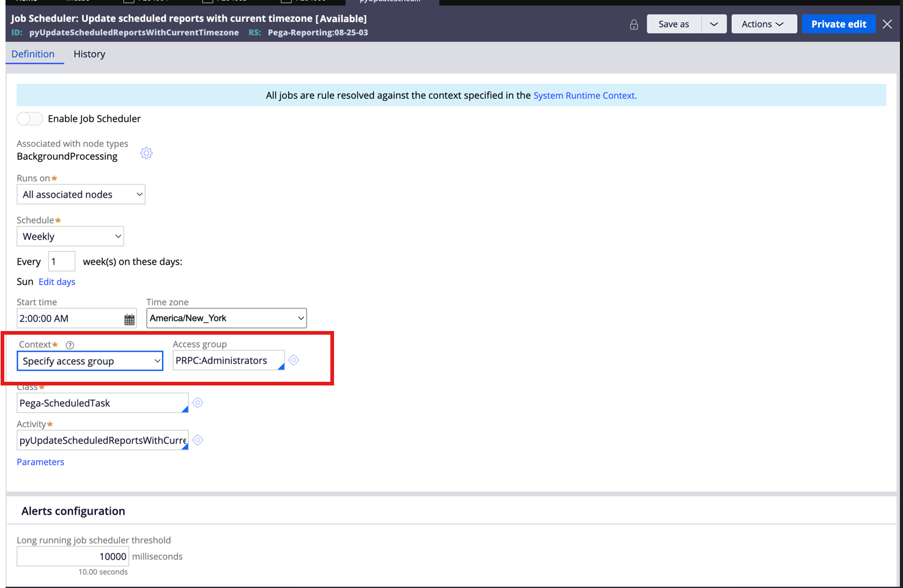Open node types gear settings icon

click(x=146, y=153)
